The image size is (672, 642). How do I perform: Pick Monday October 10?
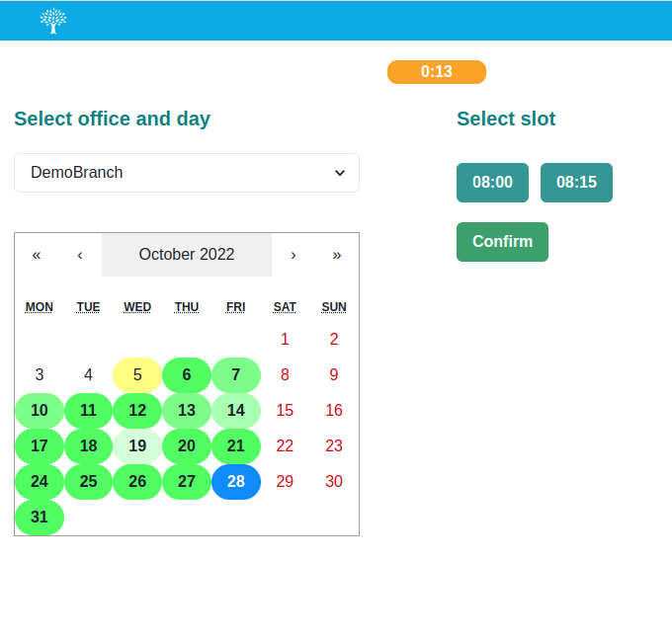click(x=40, y=410)
